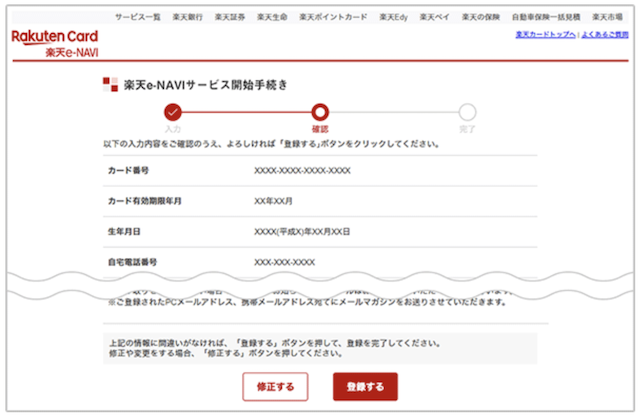
Task: Select the expiry value XX年XX月
Action: (273, 201)
